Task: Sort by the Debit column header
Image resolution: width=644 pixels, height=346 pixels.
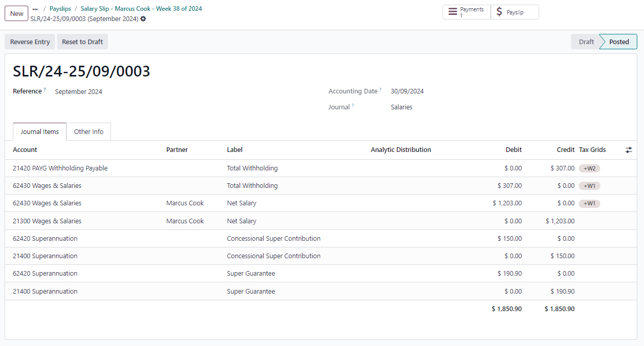Action: pos(513,150)
